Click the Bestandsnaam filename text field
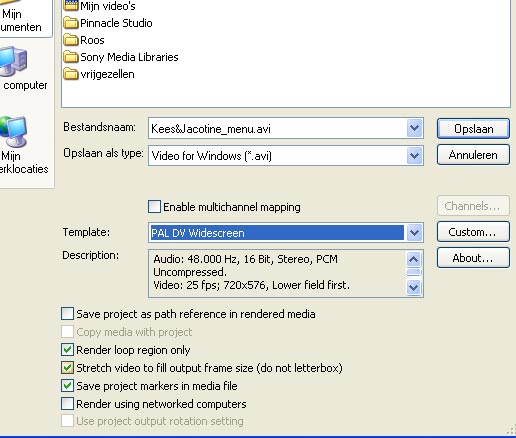Image resolution: width=516 pixels, height=438 pixels. [277, 128]
